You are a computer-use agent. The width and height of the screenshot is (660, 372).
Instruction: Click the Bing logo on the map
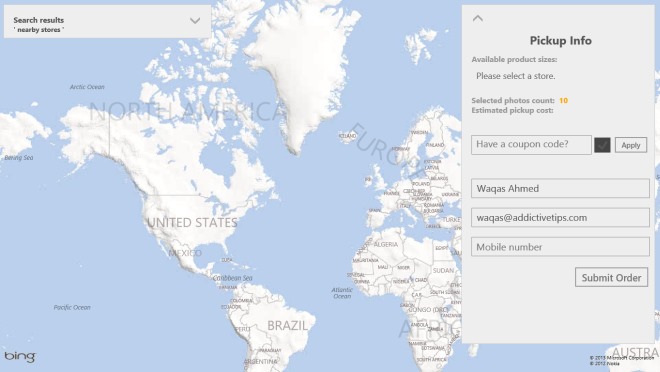pyautogui.click(x=20, y=356)
